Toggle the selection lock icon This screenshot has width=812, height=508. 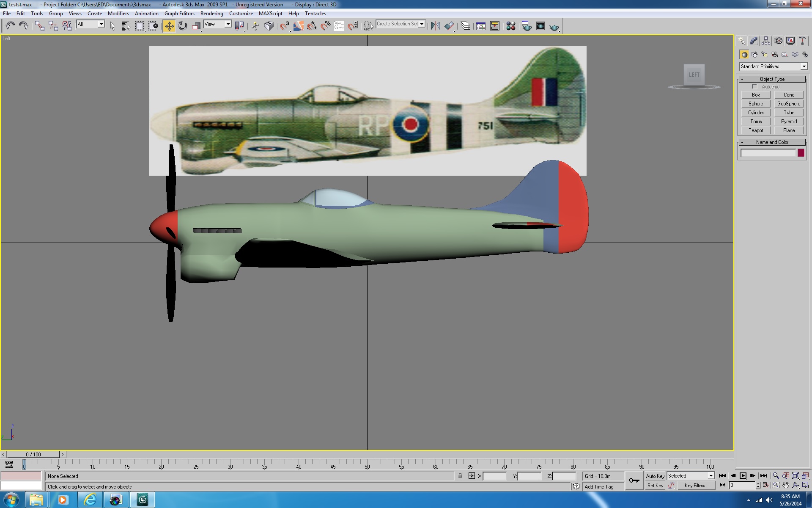tap(460, 476)
